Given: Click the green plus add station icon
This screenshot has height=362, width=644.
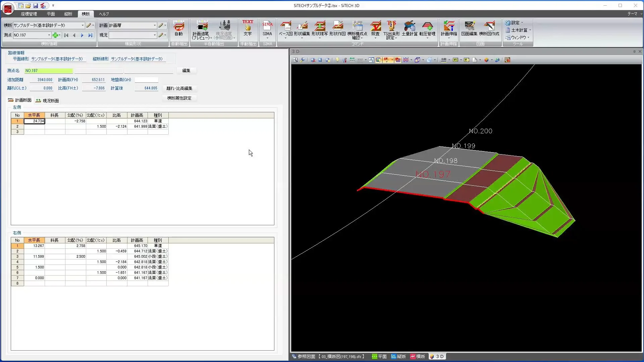Looking at the screenshot, I should 55,35.
